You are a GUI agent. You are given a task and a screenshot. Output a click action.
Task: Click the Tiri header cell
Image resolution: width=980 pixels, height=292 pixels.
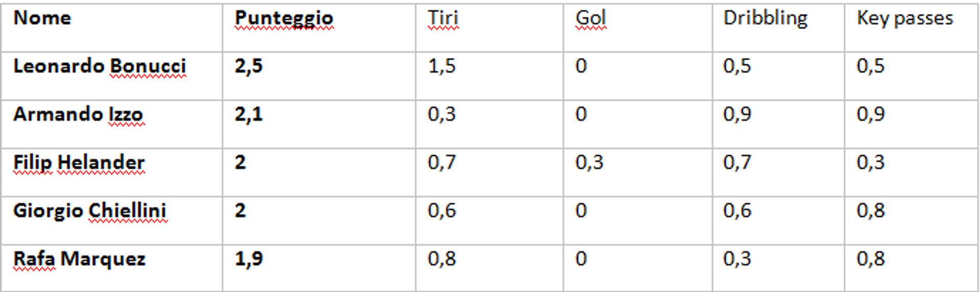489,28
